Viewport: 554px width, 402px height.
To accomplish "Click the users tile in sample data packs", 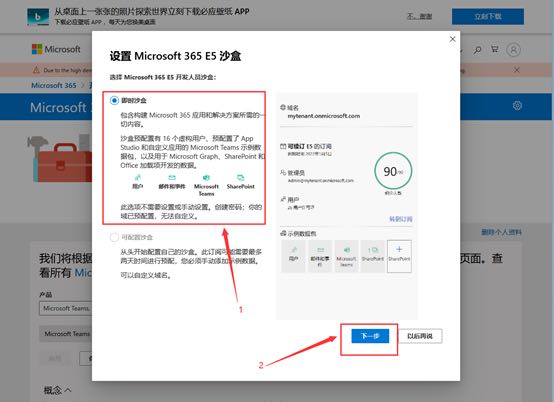I will point(293,256).
